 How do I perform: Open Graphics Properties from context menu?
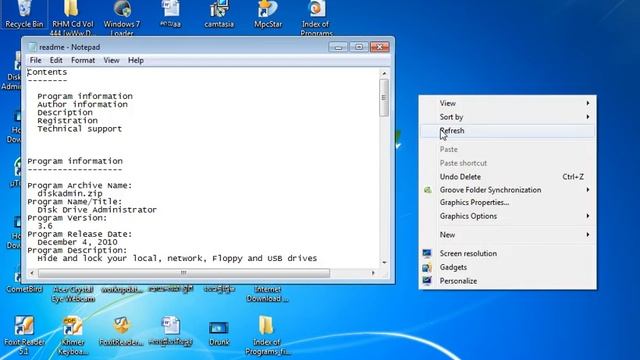tap(507, 202)
